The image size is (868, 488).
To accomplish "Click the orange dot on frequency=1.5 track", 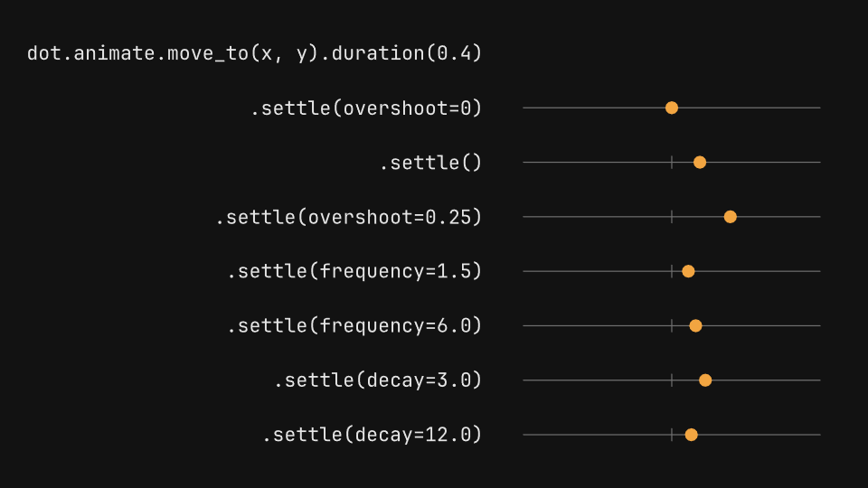I will tap(688, 271).
